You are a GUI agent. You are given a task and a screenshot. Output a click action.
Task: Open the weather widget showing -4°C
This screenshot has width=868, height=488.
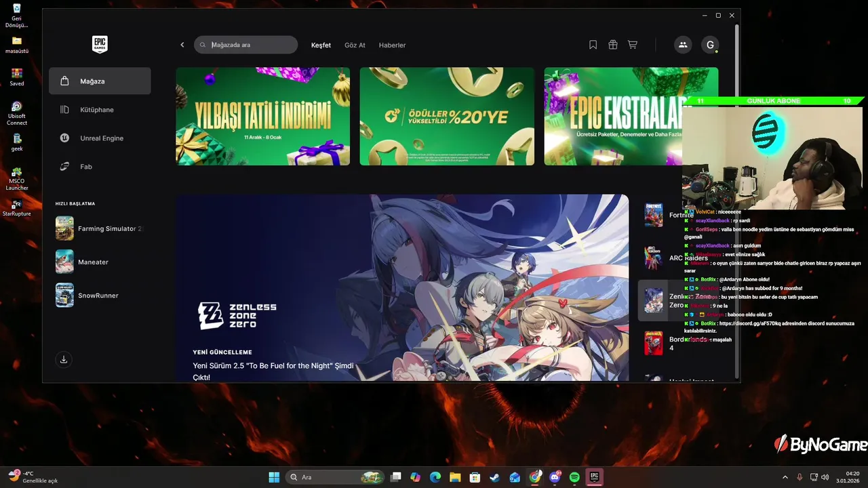[33, 477]
